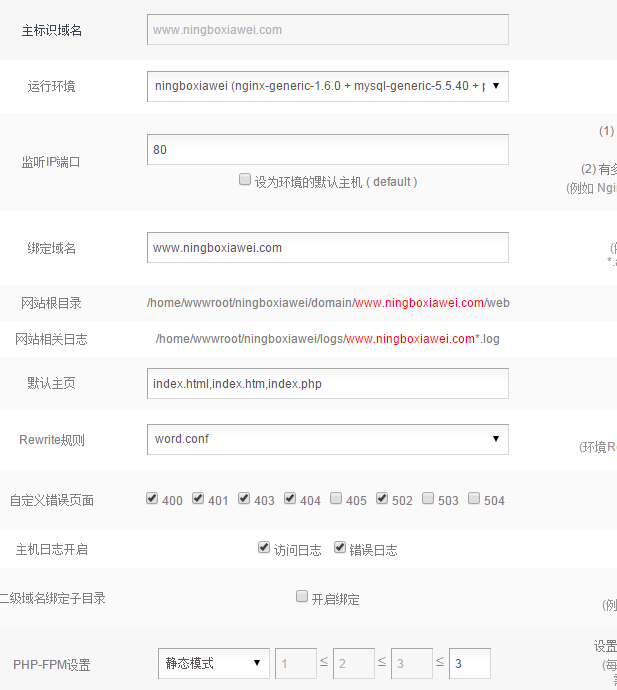Uncheck the 401 error page checkbox

tap(198, 499)
